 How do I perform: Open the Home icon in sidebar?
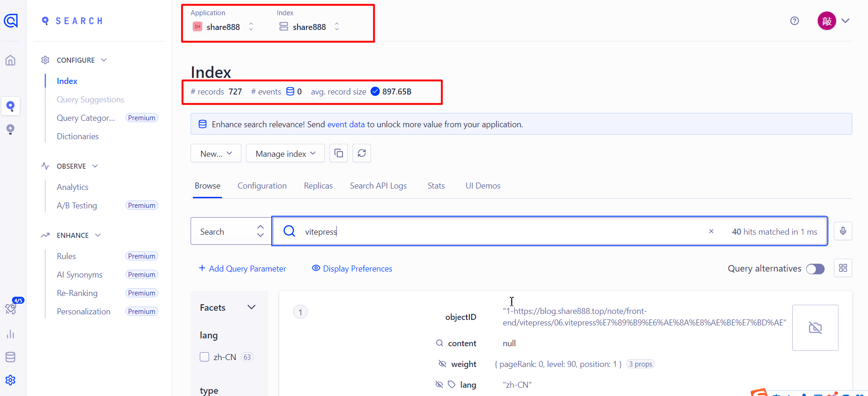tap(11, 60)
